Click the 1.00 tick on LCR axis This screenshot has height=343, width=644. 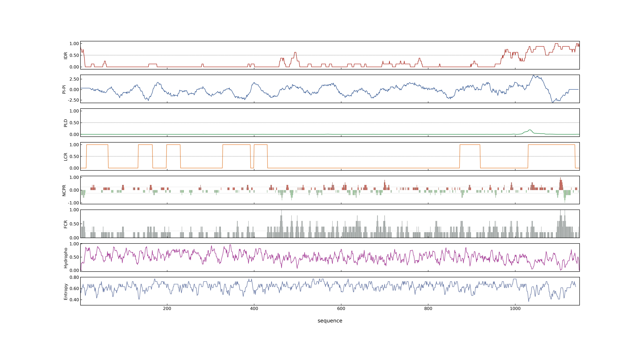74,145
